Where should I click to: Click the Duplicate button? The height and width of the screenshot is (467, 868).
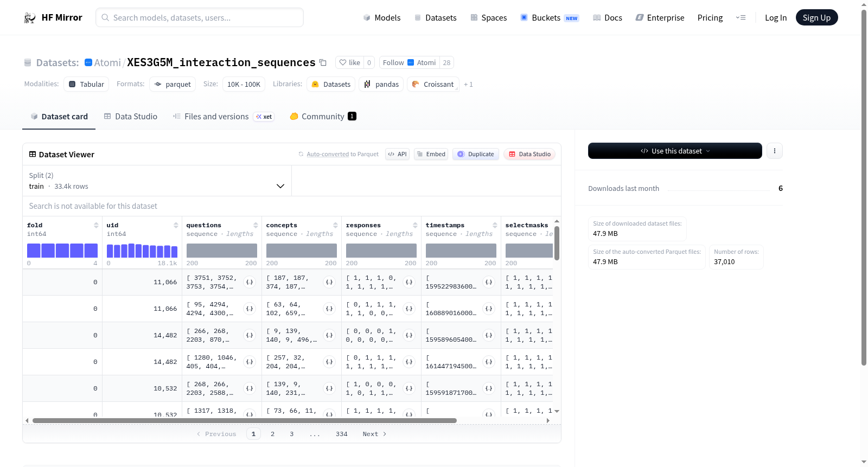[x=476, y=154]
